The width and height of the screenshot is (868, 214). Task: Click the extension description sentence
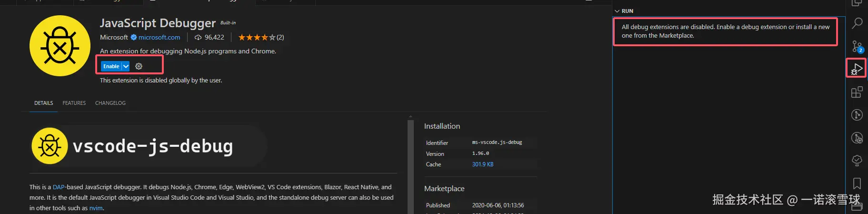188,51
